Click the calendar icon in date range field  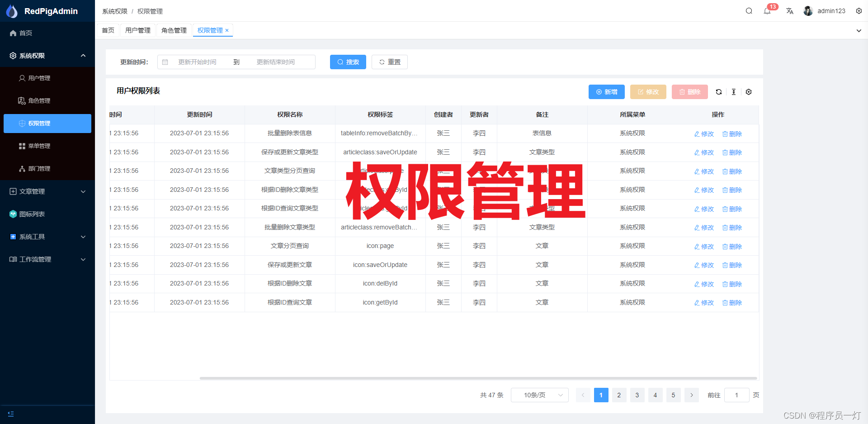[x=165, y=62]
